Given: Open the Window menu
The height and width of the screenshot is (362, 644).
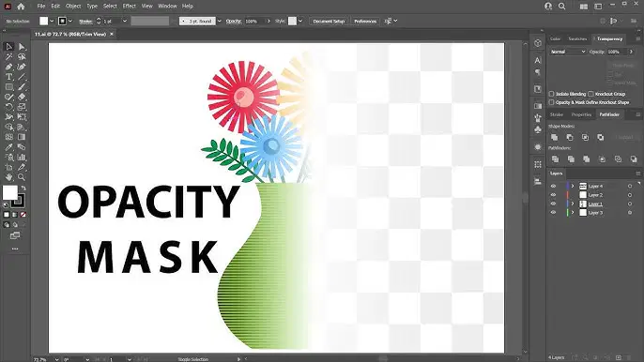Looking at the screenshot, I should click(167, 7).
